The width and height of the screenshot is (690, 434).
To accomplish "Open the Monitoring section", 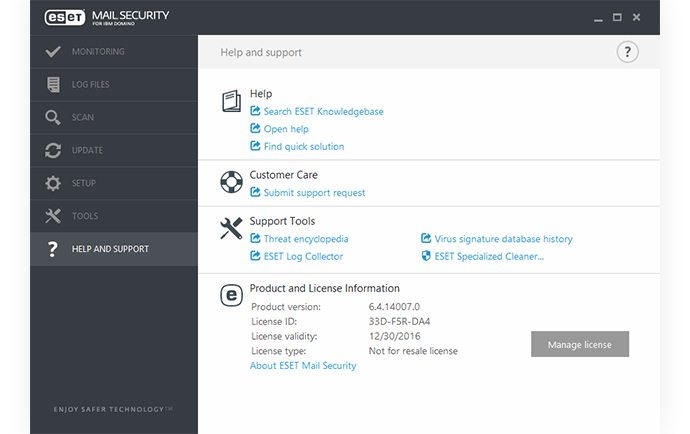I will tap(114, 51).
